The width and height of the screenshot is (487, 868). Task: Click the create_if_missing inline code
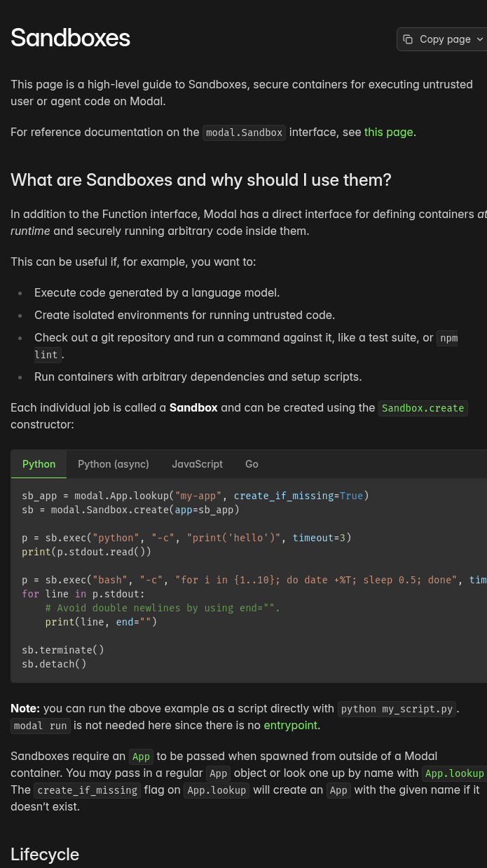(87, 790)
